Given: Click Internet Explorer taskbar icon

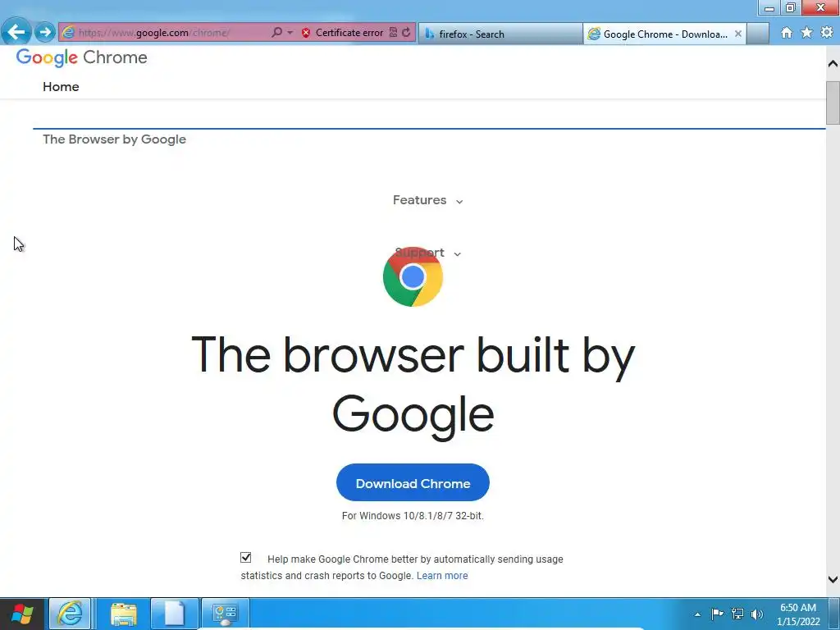Looking at the screenshot, I should (71, 614).
